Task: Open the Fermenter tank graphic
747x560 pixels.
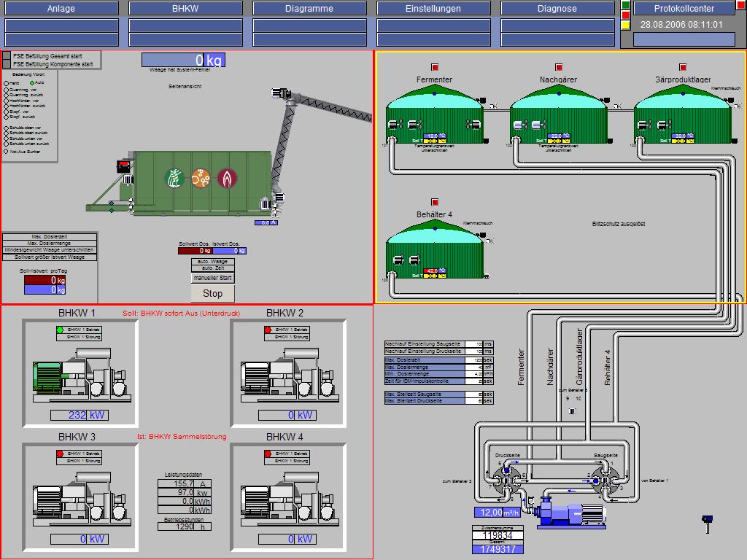Action: click(435, 115)
